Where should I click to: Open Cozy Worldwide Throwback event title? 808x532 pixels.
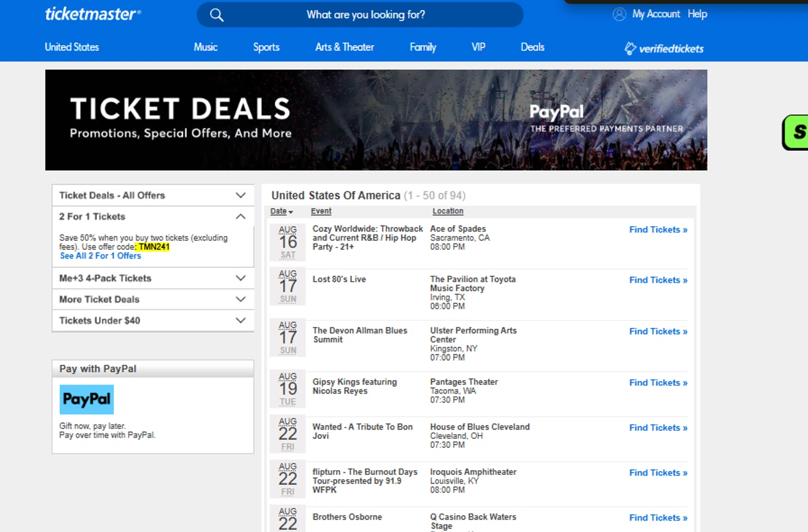pyautogui.click(x=367, y=237)
